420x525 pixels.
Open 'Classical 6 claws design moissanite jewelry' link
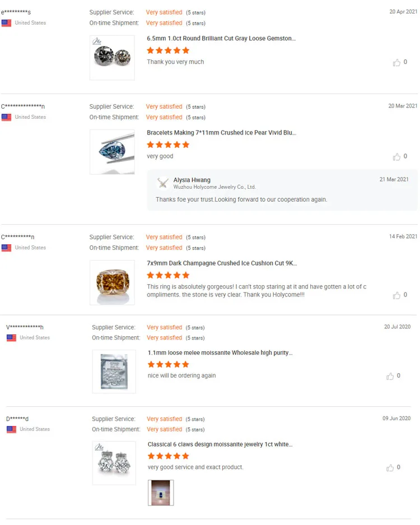click(220, 444)
